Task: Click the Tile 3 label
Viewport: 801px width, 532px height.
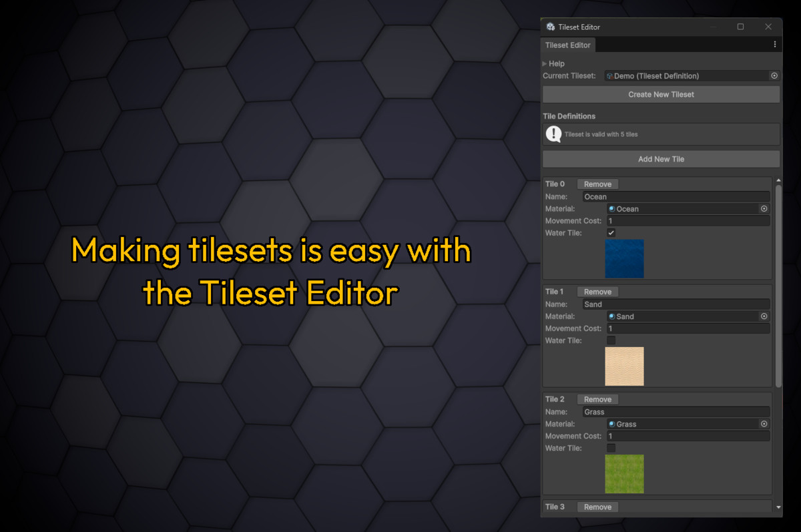Action: point(555,507)
